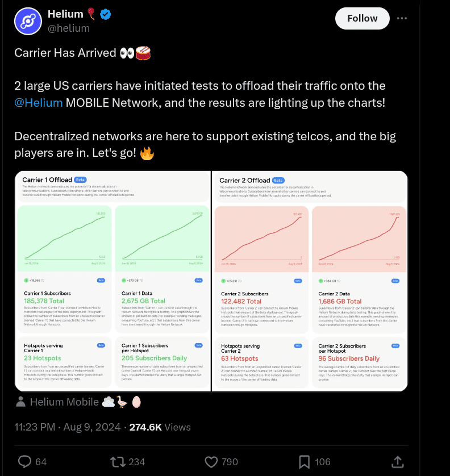Click the blue verified badge

[106, 14]
